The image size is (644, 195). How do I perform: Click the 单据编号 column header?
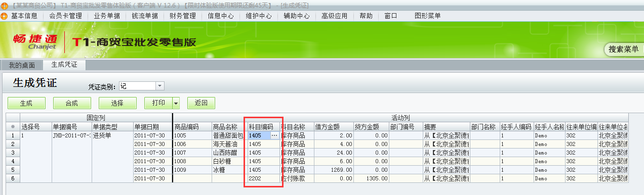[71, 126]
